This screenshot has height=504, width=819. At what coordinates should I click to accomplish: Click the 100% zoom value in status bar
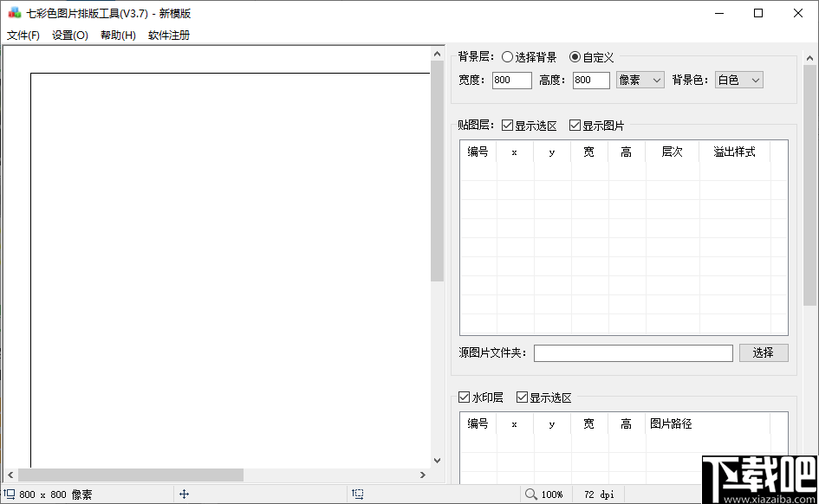551,494
